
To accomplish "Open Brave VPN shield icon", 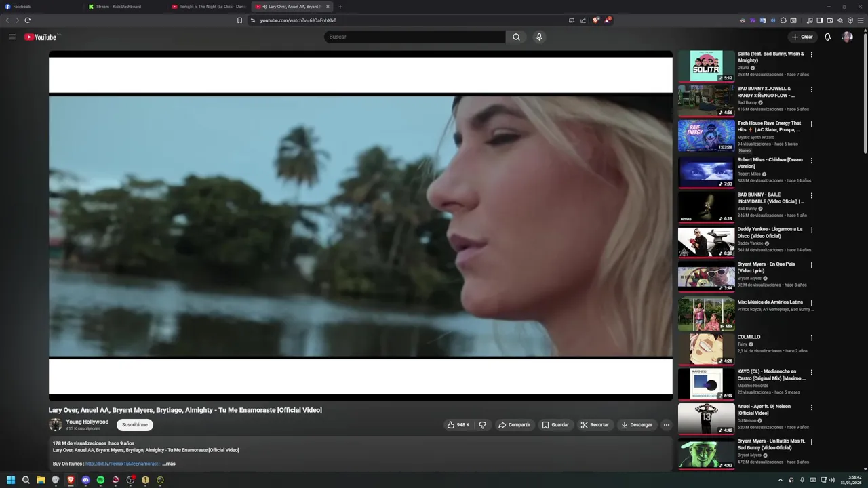I will pyautogui.click(x=850, y=20).
